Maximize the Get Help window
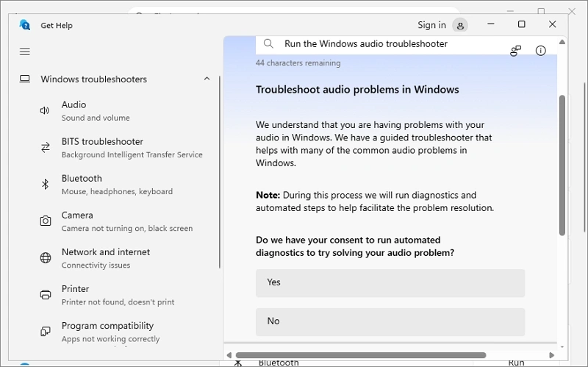Screen dimensions: 588x367 (x=521, y=24)
